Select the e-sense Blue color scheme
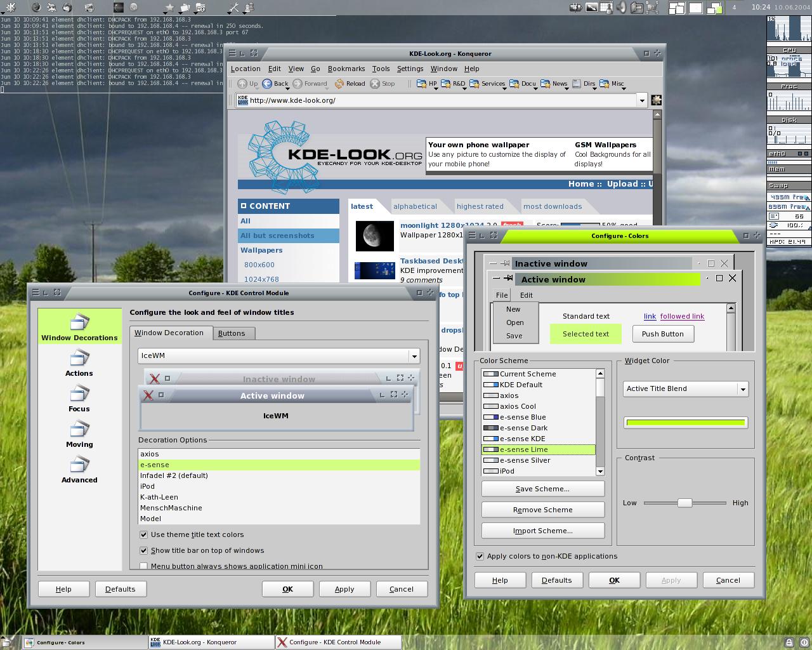The image size is (812, 650). (x=538, y=417)
